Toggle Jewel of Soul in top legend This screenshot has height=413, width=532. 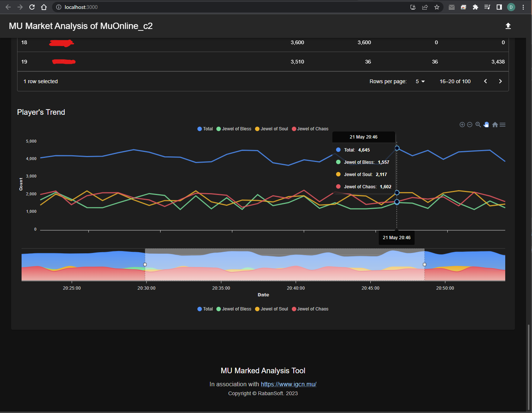(271, 129)
